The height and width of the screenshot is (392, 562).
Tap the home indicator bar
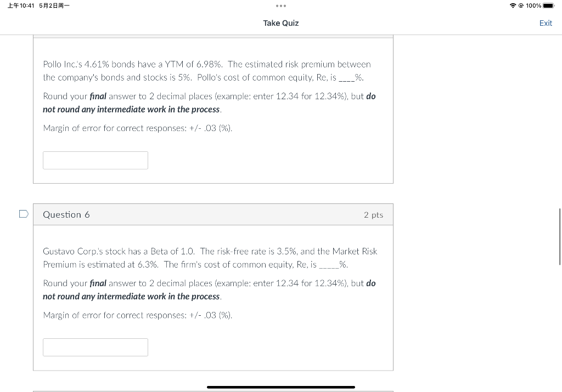(x=281, y=387)
